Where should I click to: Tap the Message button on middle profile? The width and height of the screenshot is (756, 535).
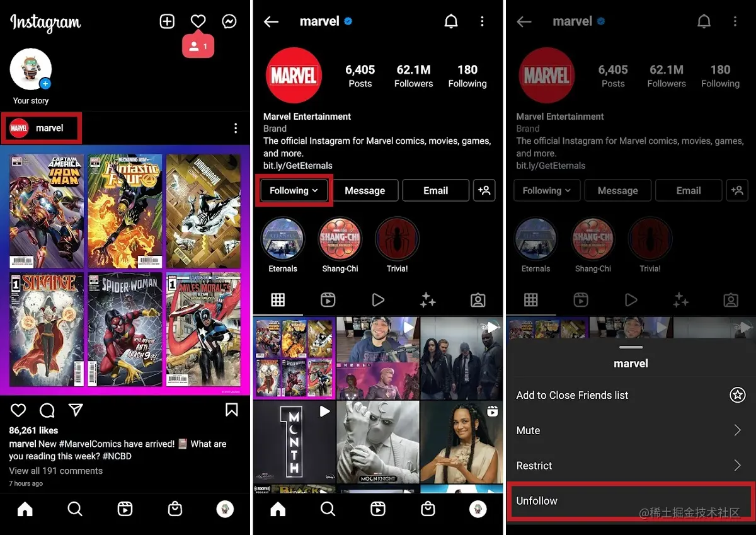point(365,190)
